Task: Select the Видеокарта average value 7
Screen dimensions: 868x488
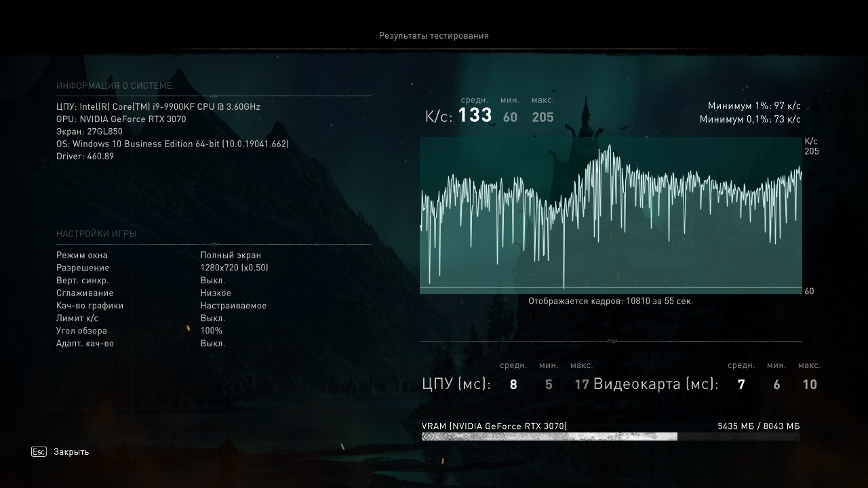Action: [x=741, y=385]
